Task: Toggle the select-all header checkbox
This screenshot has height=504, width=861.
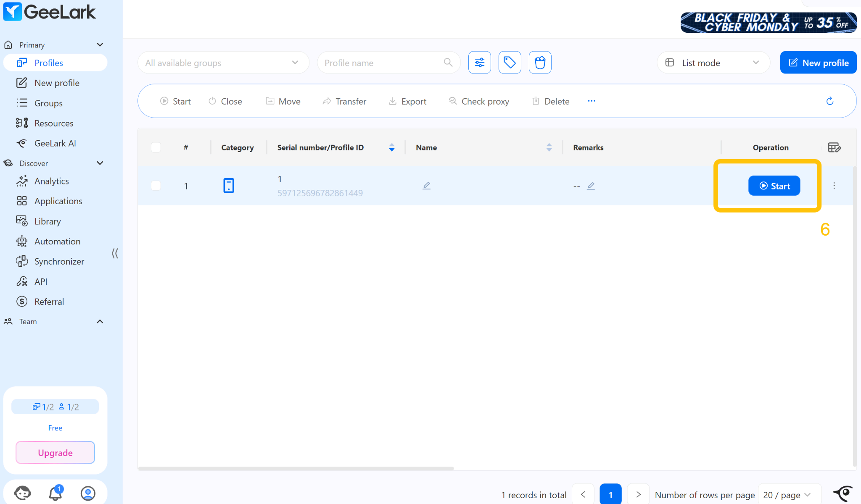Action: [x=156, y=147]
